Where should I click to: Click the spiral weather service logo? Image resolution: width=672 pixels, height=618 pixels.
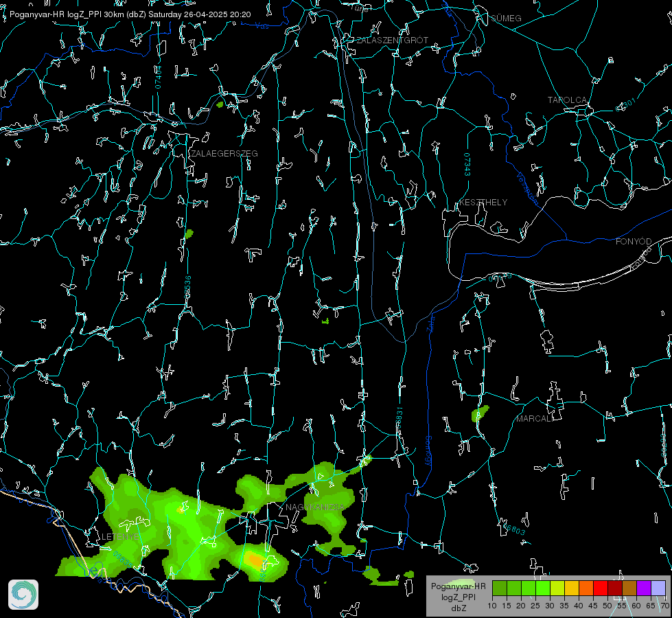point(23,595)
